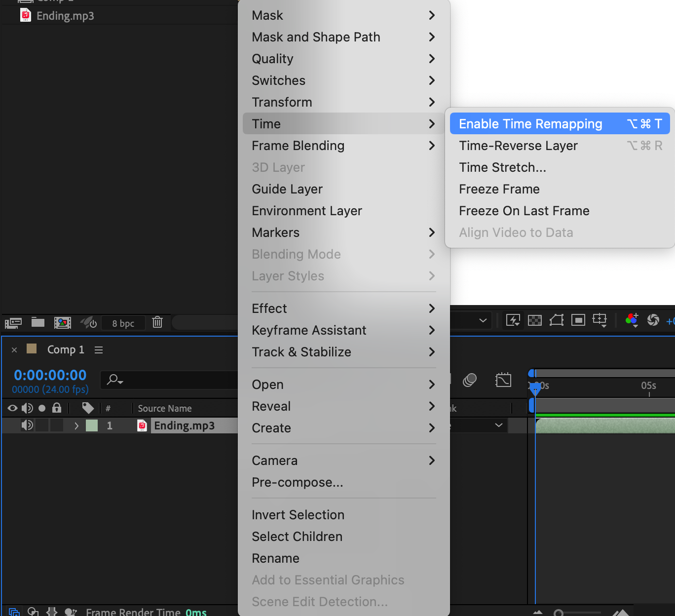Click the 8 bpc color depth button
This screenshot has height=616, width=675.
[123, 323]
